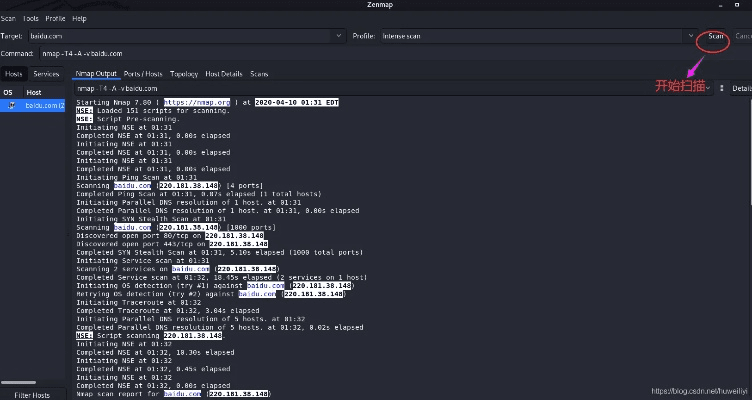Click 'Completed Ping Scan at 01:31' line

(x=199, y=194)
